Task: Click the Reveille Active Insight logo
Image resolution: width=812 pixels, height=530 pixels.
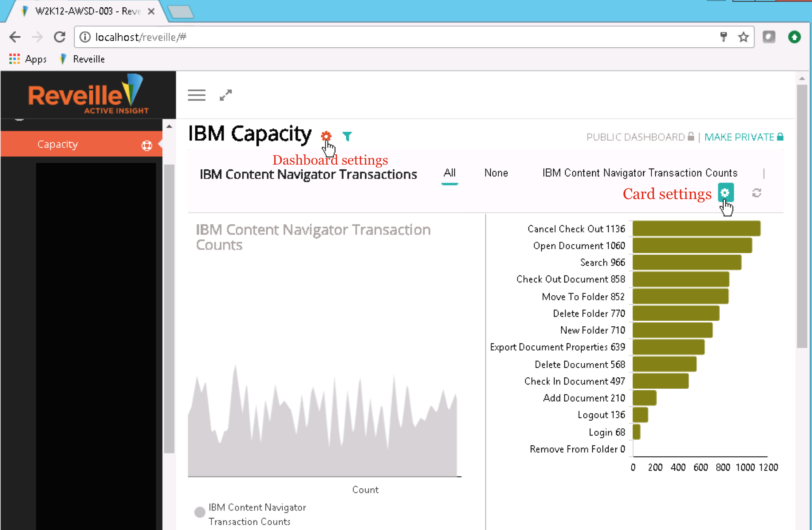Action: pyautogui.click(x=88, y=94)
